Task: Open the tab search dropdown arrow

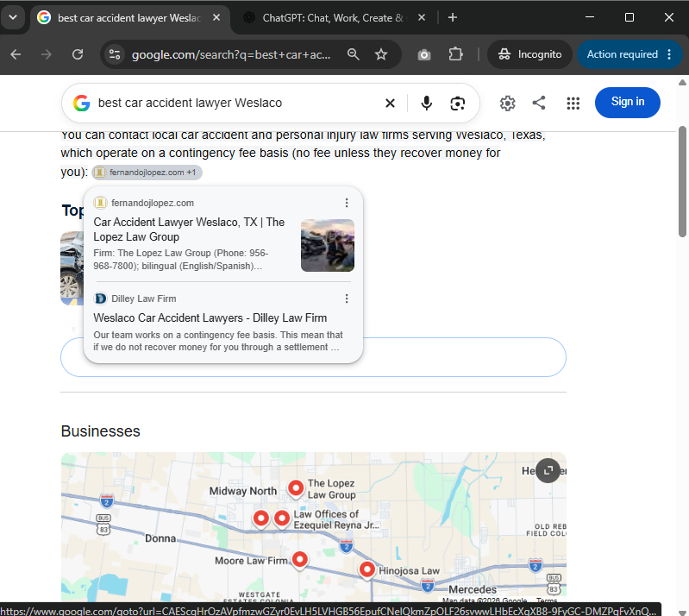Action: coord(13,17)
